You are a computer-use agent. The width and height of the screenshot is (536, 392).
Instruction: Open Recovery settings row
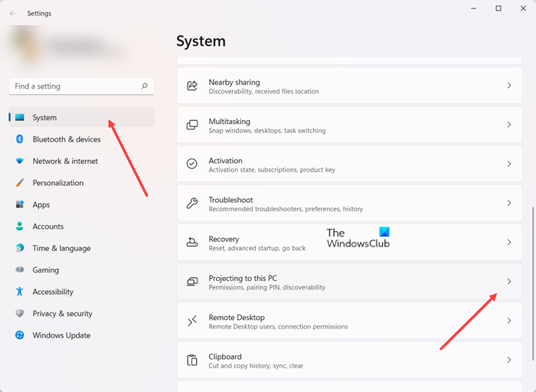345,243
